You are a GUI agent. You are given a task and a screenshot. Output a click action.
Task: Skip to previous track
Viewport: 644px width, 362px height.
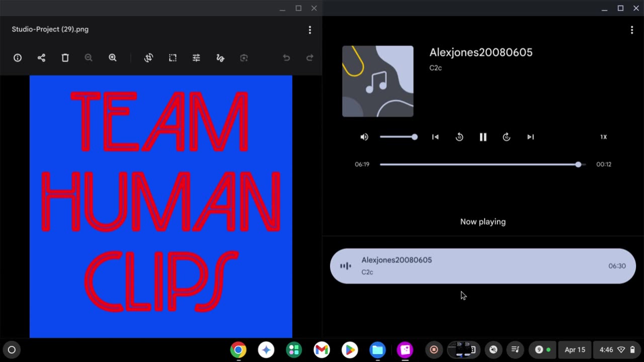pyautogui.click(x=435, y=137)
